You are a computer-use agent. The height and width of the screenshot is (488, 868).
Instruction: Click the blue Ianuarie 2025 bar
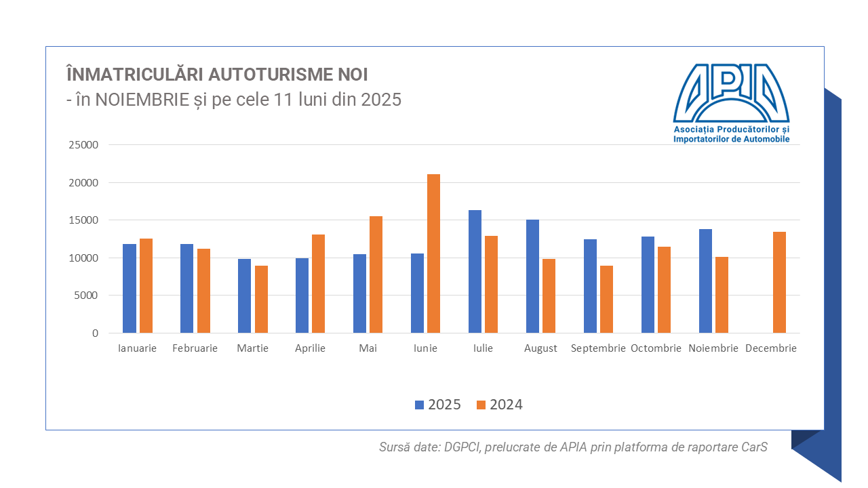pyautogui.click(x=129, y=288)
